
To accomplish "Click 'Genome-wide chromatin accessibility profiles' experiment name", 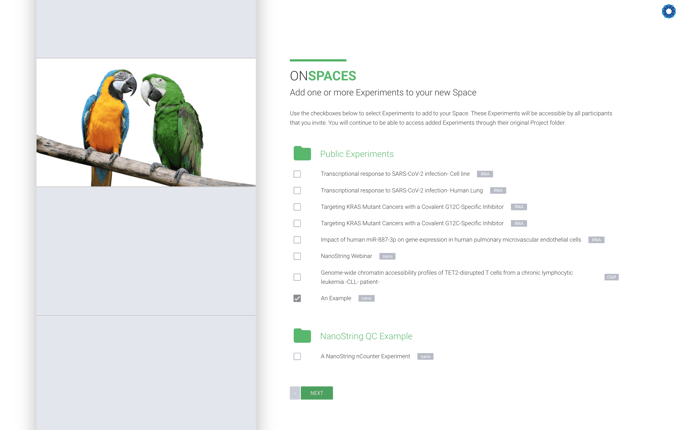I will pos(447,277).
